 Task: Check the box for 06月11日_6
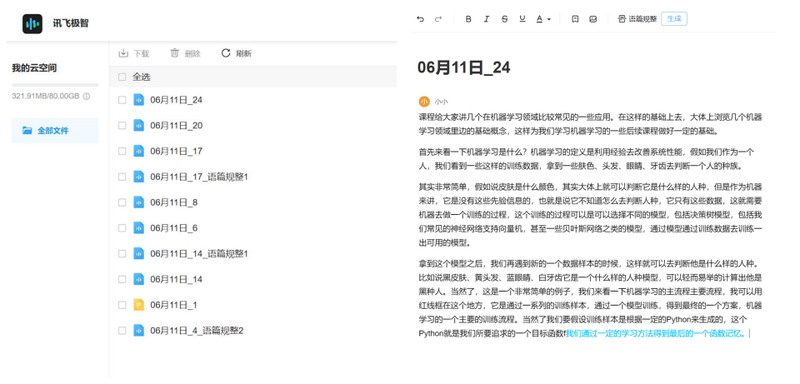(x=122, y=228)
